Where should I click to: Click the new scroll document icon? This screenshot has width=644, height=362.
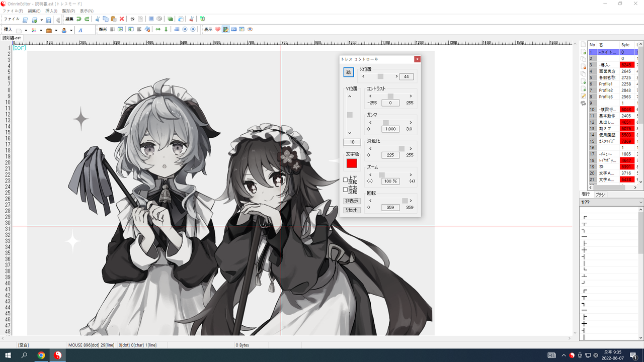pos(25,20)
